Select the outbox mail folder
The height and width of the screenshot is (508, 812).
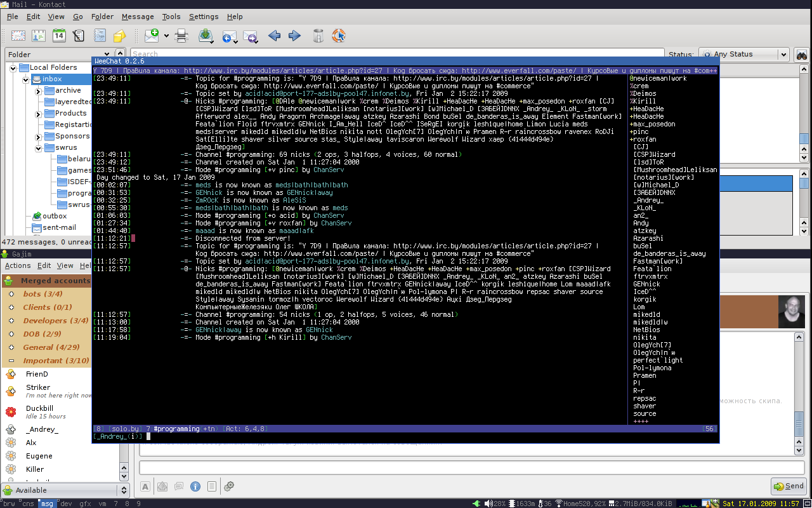[55, 216]
